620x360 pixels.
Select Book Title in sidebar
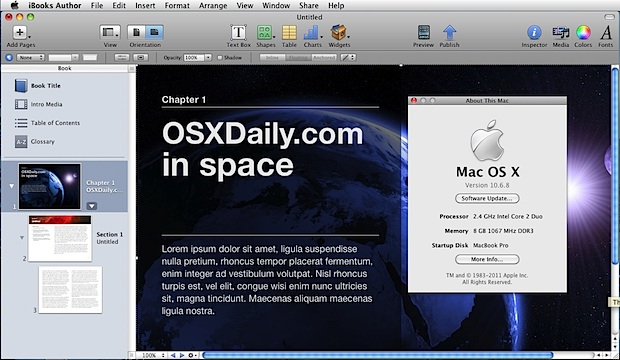pyautogui.click(x=38, y=85)
